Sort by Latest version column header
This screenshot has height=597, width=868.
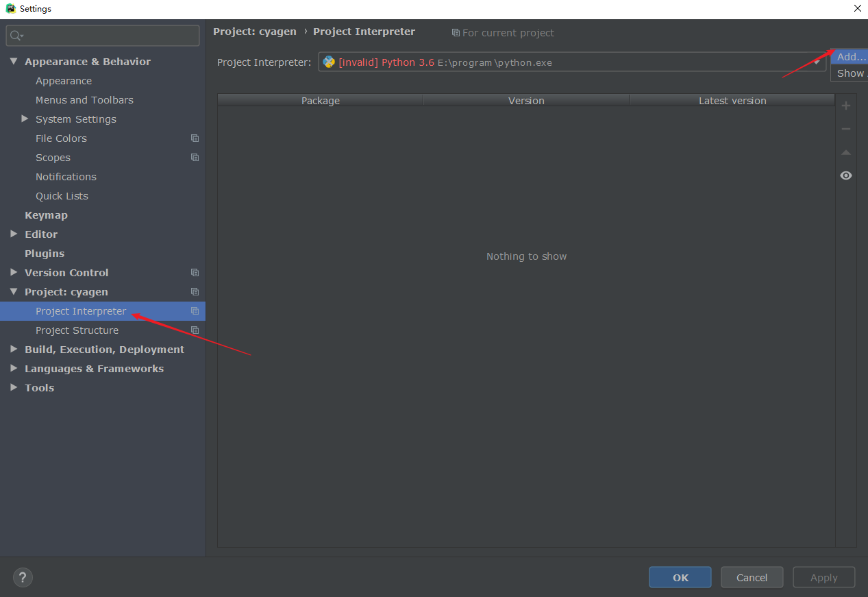pos(732,100)
